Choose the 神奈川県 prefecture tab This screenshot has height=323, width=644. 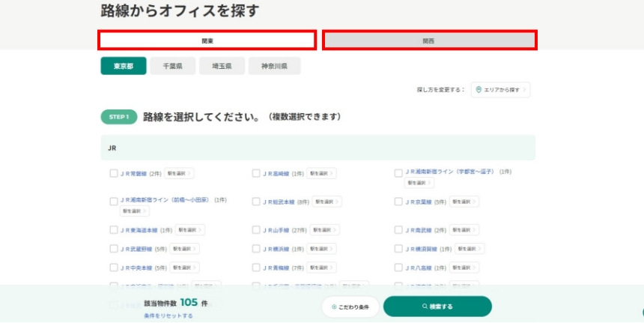point(274,66)
